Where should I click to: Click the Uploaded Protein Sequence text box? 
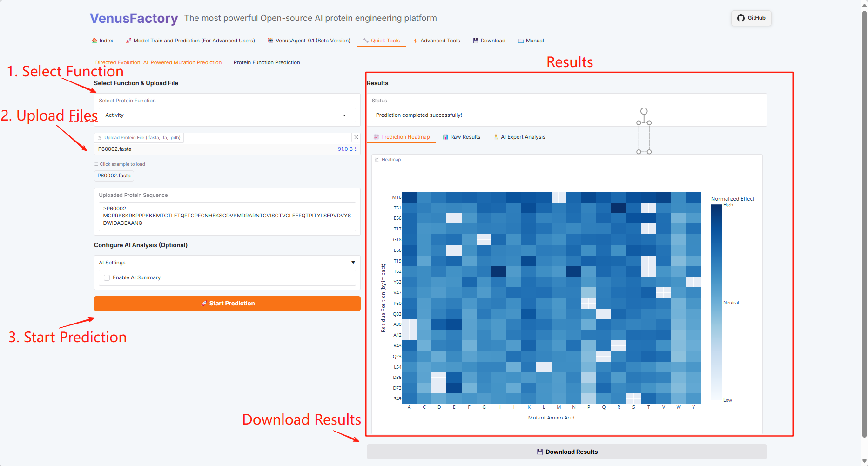[x=227, y=216]
